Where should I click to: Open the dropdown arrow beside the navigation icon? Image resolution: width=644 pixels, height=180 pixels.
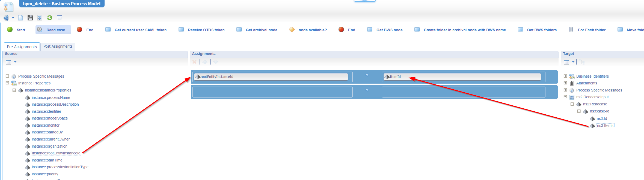click(13, 18)
